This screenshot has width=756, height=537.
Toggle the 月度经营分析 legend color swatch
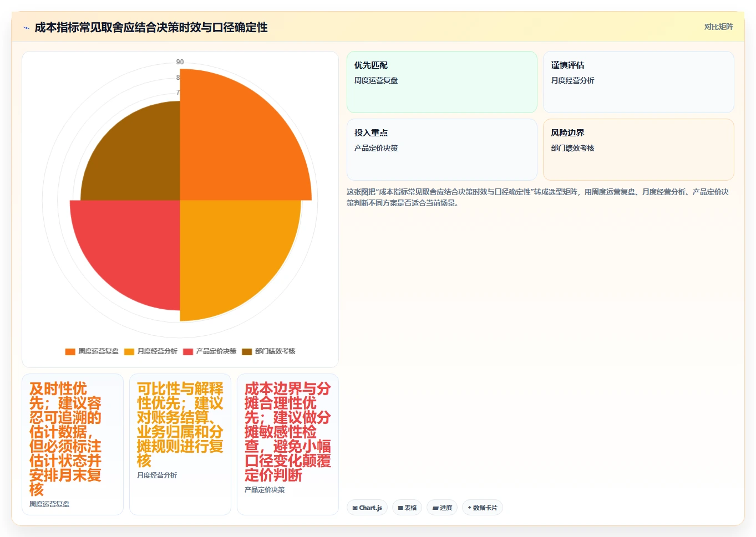pos(129,351)
